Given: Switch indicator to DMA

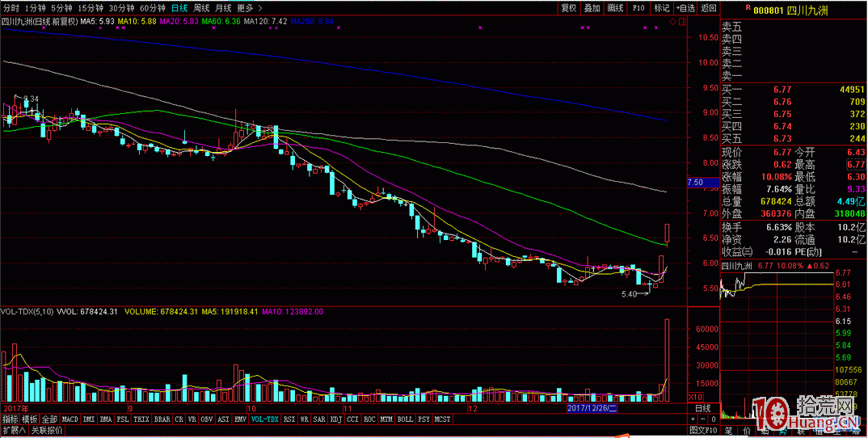Looking at the screenshot, I should tap(106, 419).
